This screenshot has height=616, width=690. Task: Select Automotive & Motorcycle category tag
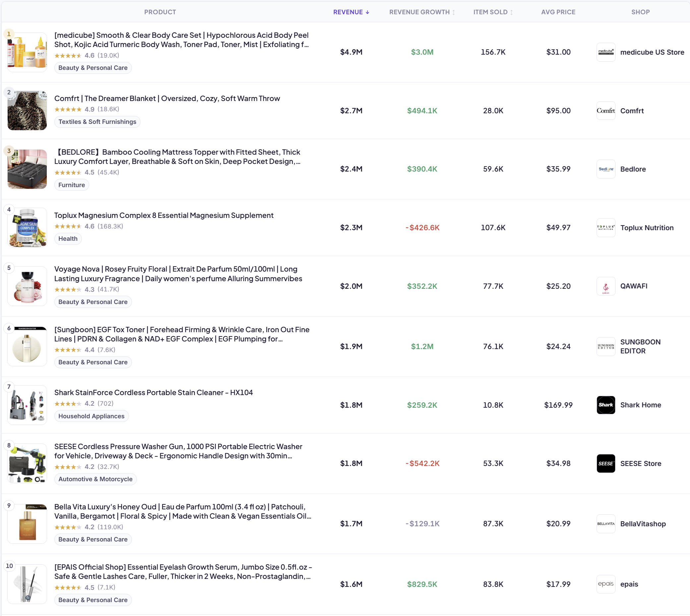point(95,479)
